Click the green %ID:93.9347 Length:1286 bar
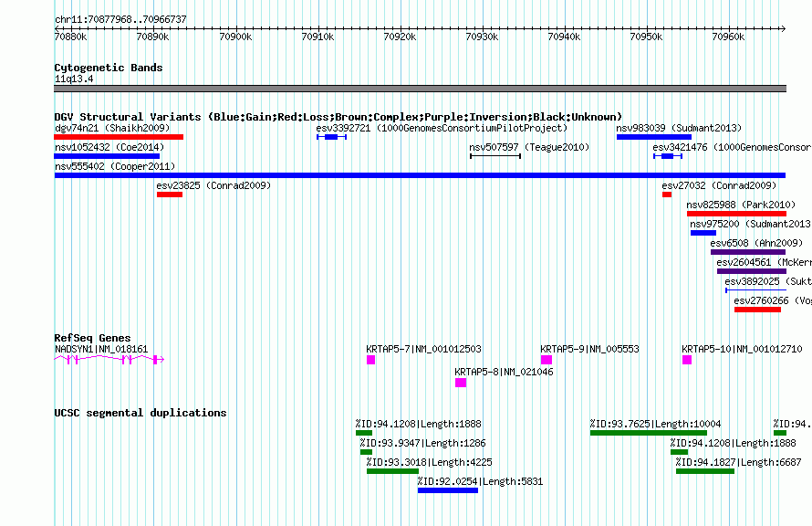The image size is (812, 526). tap(366, 452)
